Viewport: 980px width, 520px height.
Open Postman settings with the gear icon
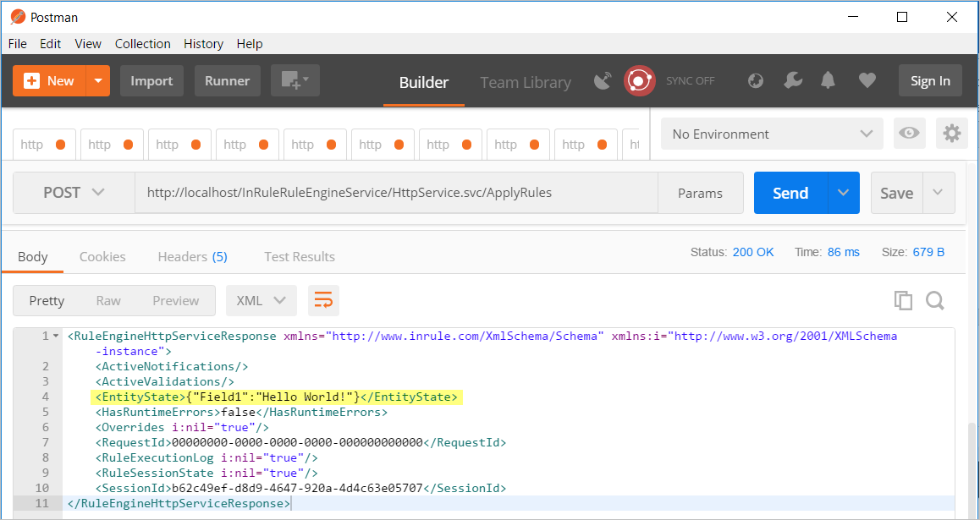point(951,134)
